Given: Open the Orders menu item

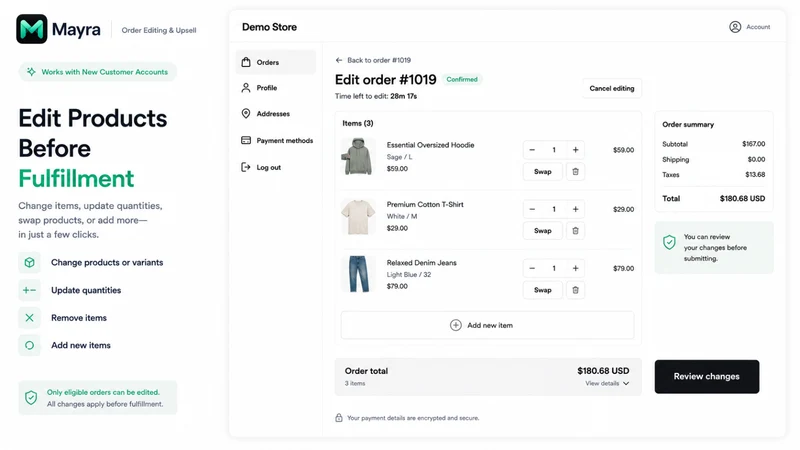Looking at the screenshot, I should pyautogui.click(x=276, y=62).
